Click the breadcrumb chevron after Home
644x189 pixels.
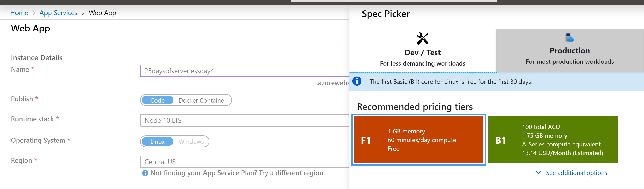pos(34,13)
